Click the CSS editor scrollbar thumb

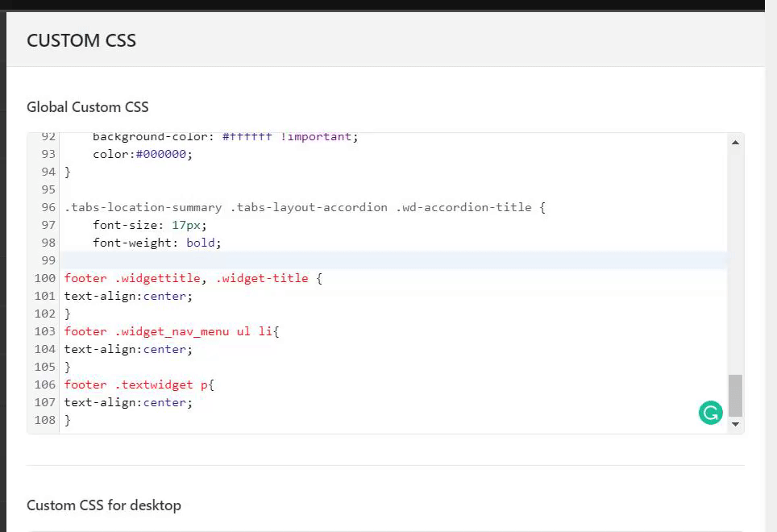[x=735, y=395]
